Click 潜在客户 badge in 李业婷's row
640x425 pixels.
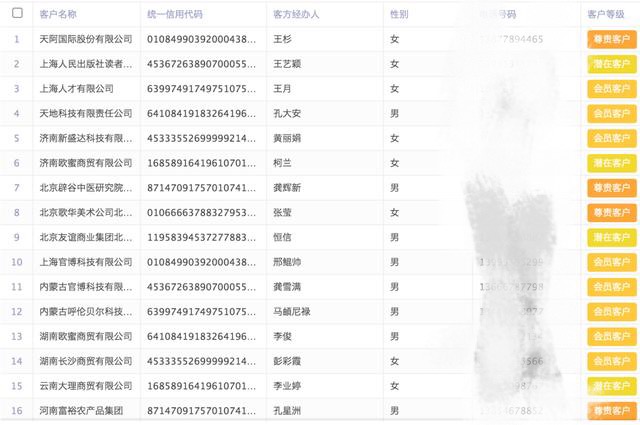click(611, 386)
